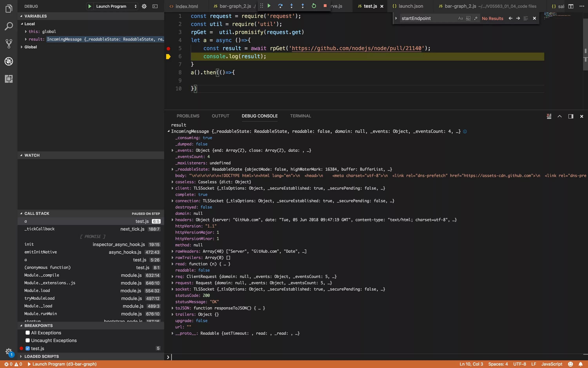The width and height of the screenshot is (588, 368).
Task: Stop the debugging session
Action: 325,6
